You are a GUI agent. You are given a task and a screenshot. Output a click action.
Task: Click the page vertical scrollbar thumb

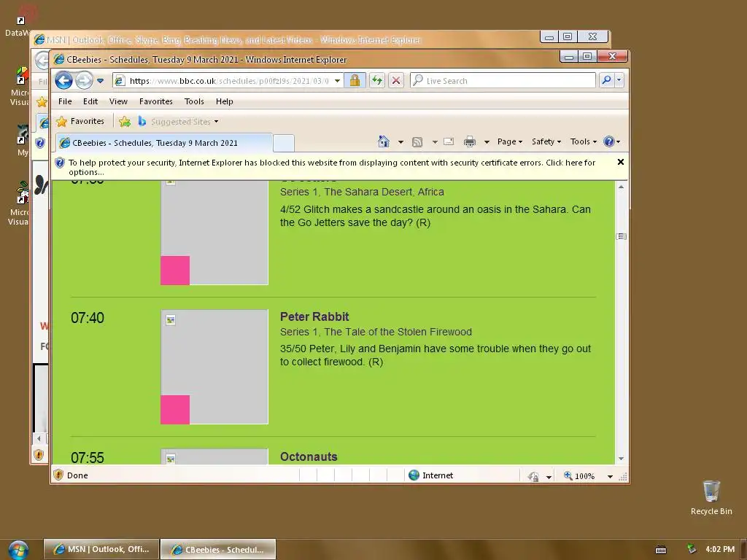point(622,236)
